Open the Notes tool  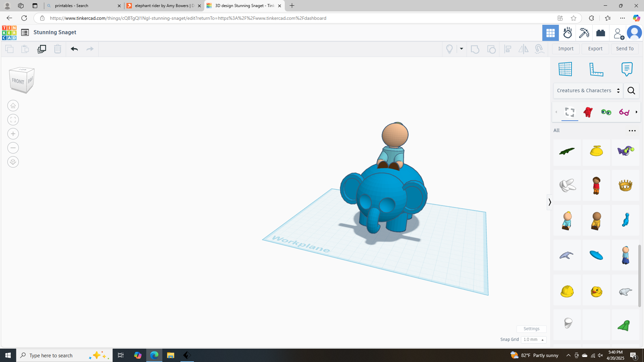pyautogui.click(x=627, y=69)
